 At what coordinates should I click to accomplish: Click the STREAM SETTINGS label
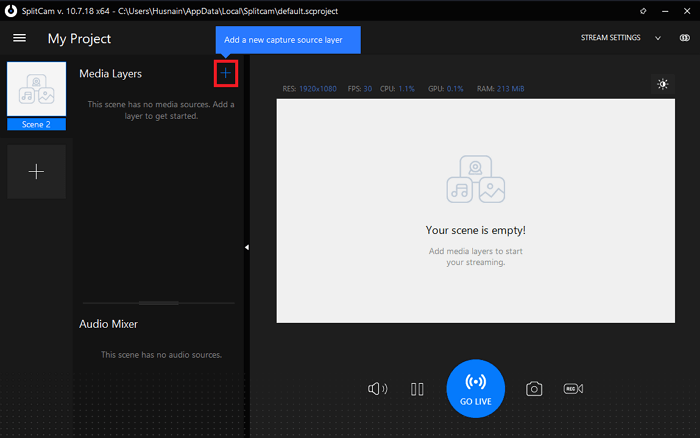coord(610,38)
